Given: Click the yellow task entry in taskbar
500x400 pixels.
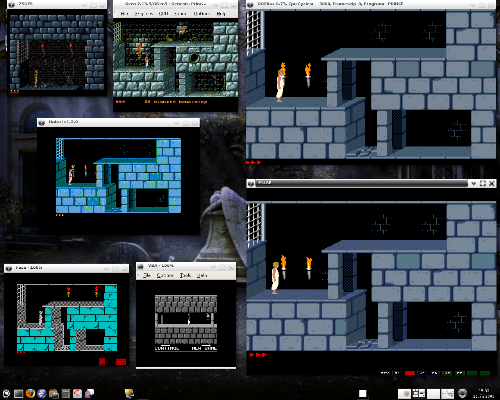Looking at the screenshot, I should [x=129, y=394].
